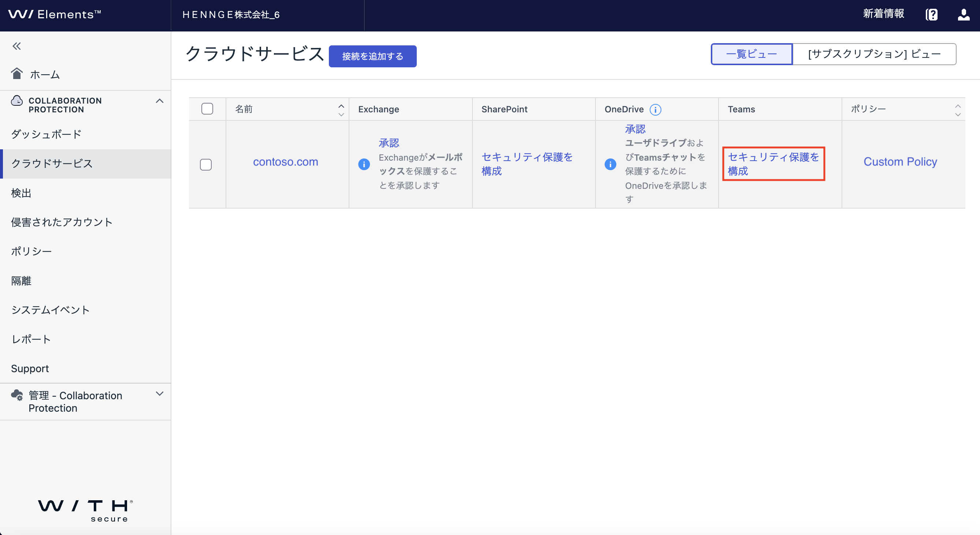
Task: Click 承認 link in Exchange column
Action: coord(389,143)
